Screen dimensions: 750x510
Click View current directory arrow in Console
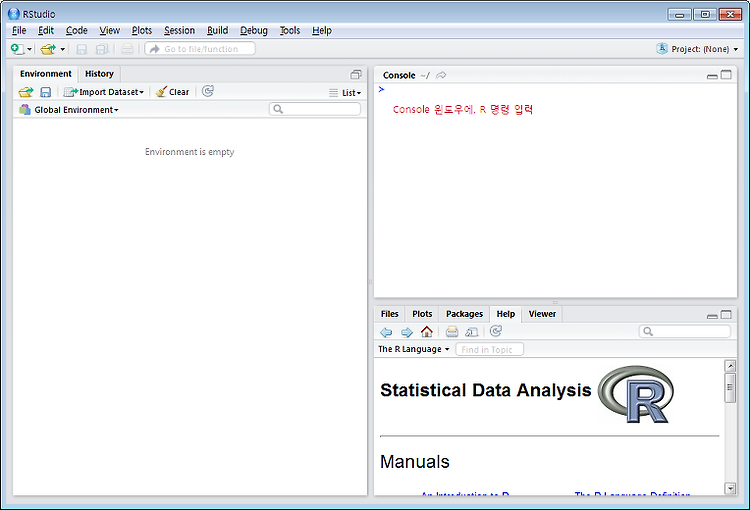pos(441,75)
